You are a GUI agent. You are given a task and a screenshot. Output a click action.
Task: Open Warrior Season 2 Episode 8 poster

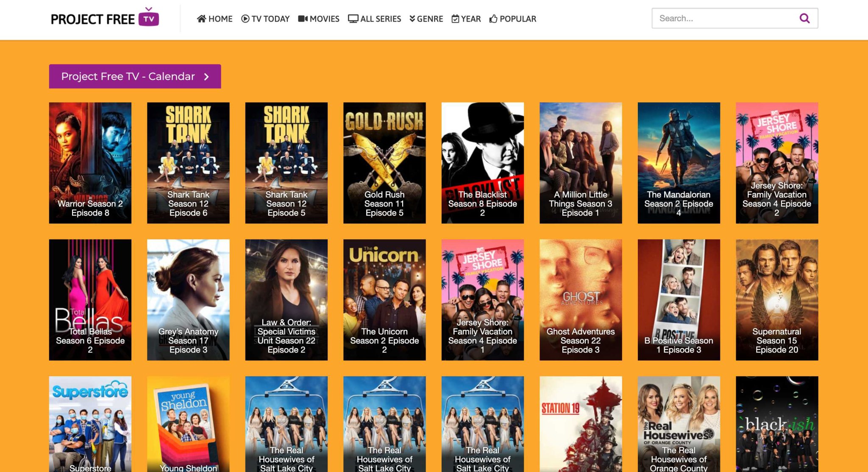(90, 163)
